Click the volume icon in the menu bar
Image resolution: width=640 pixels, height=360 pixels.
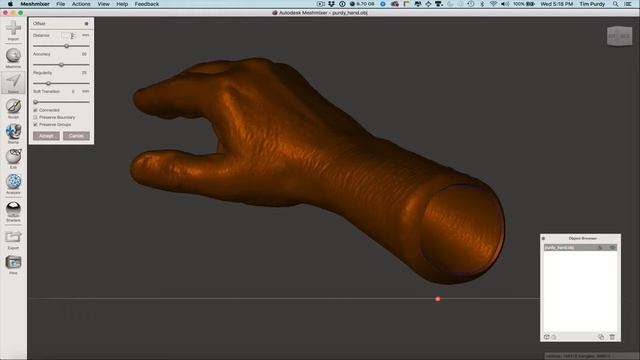[x=505, y=4]
